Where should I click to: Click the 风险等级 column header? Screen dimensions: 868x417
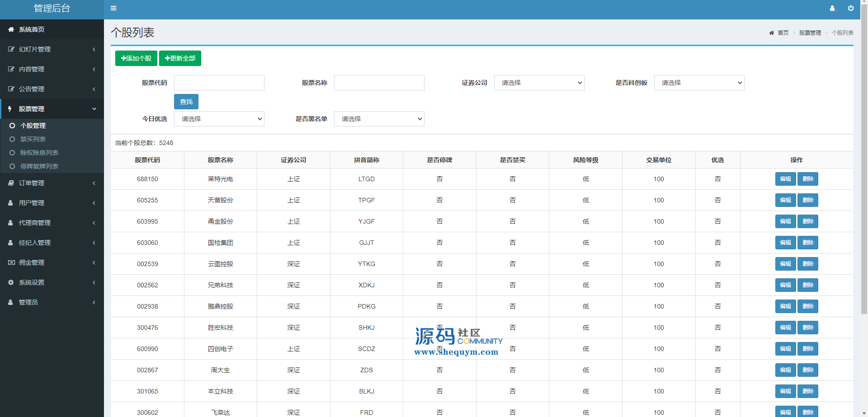585,160
